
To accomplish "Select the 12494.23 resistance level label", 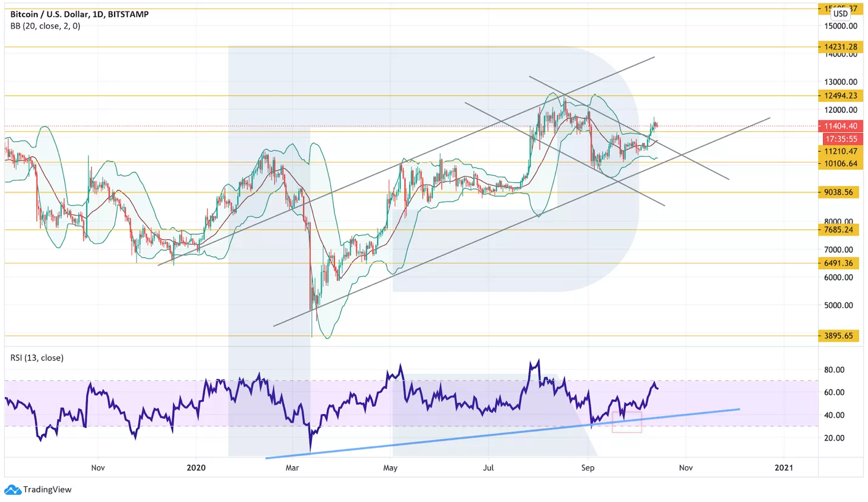I will coord(839,95).
